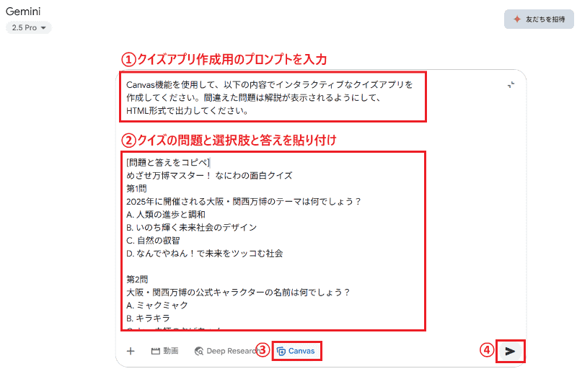Viewport: 577px width, 392px height.
Task: Send the prompt with the arrow button
Action: click(x=510, y=351)
